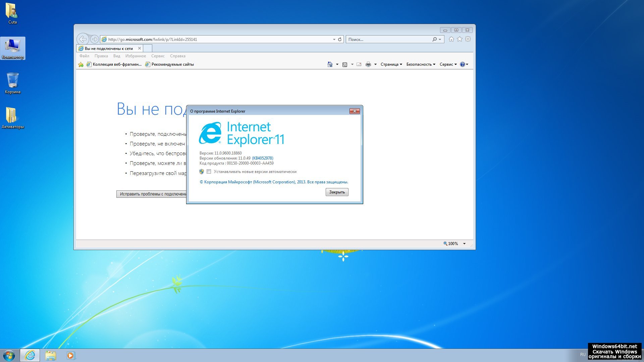
Task: Click the RSS feeds icon
Action: [x=344, y=64]
